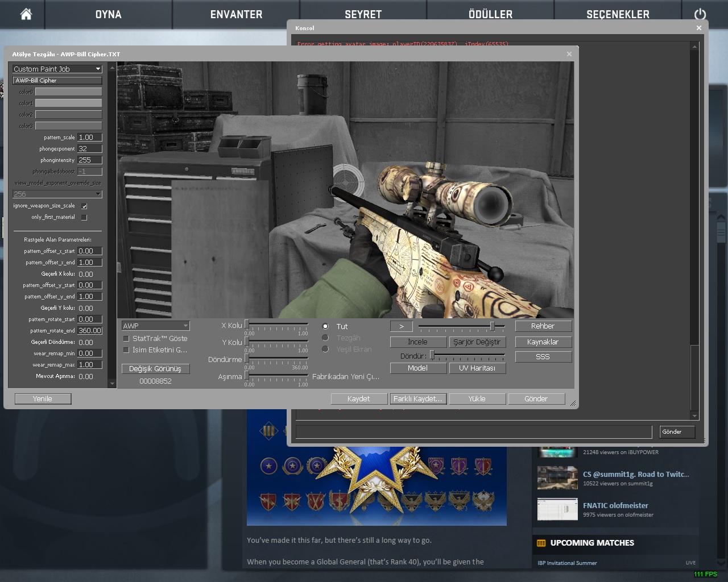Enable İsim Etiketini G... checkbox
The width and height of the screenshot is (728, 582).
pos(126,350)
